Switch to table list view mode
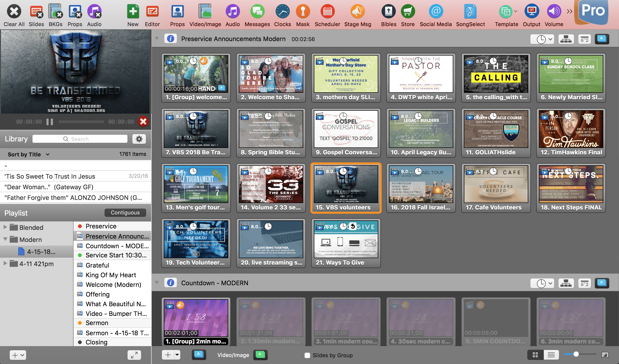The width and height of the screenshot is (619, 364). click(551, 355)
